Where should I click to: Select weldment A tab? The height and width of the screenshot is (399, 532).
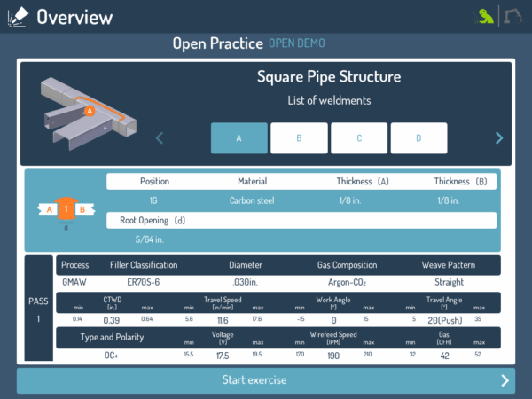point(239,138)
